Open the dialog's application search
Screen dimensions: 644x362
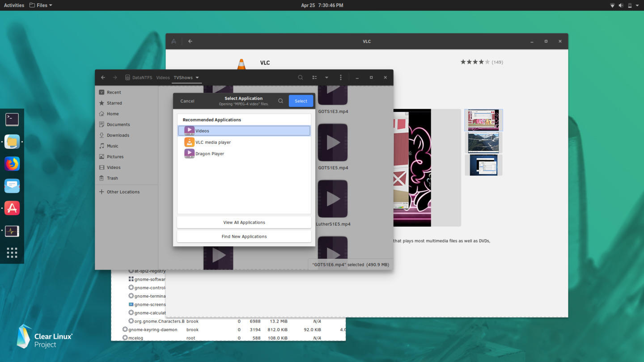pos(280,101)
